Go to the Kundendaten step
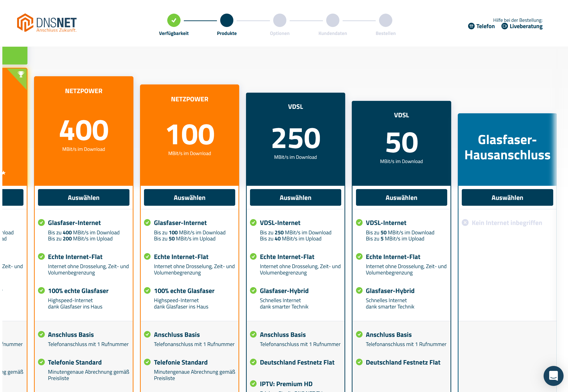The height and width of the screenshot is (392, 568). [333, 20]
